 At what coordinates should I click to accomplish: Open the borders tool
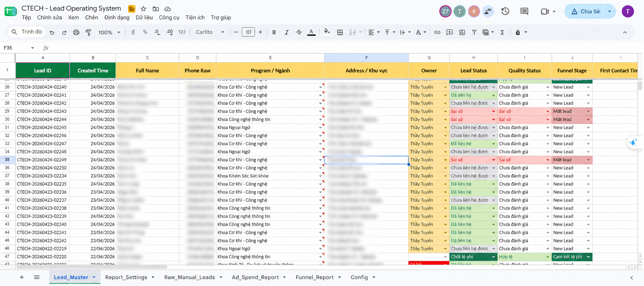coord(340,32)
